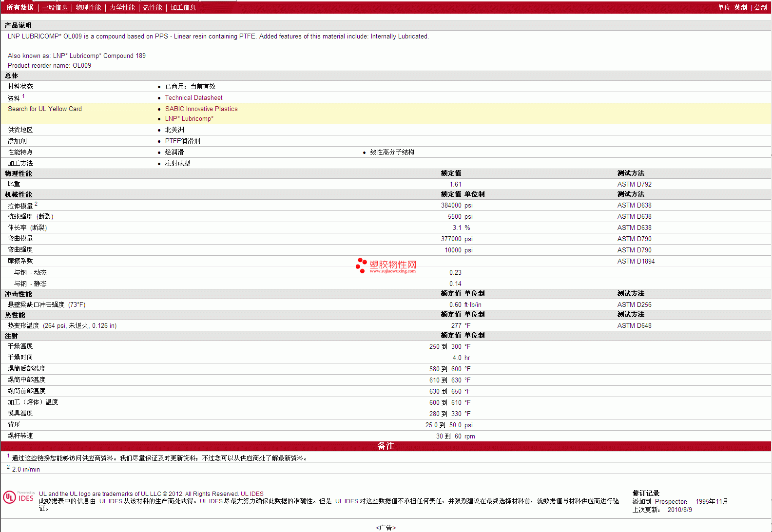The width and height of the screenshot is (772, 532).
Task: Click the 2.0 in/min footnote text
Action: click(x=26, y=469)
